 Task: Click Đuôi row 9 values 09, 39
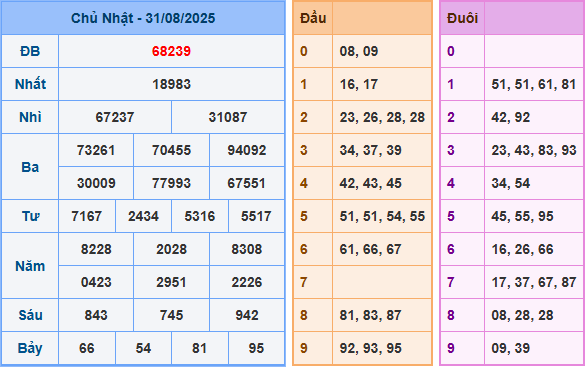[511, 348]
